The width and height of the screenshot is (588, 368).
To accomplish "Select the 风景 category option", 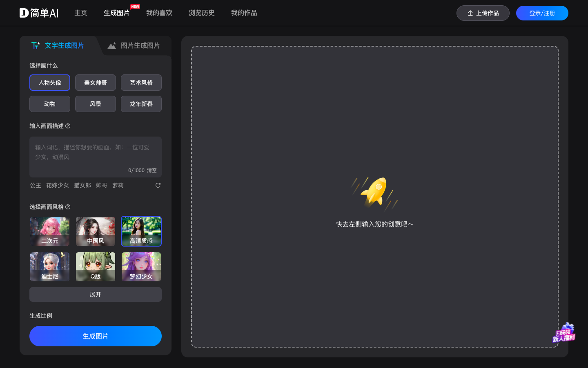I will (x=95, y=103).
